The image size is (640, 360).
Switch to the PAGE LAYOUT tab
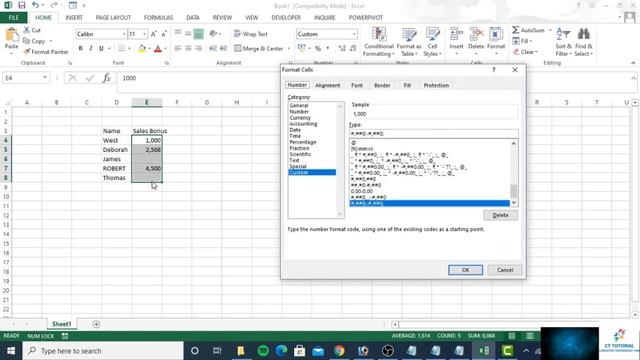(x=113, y=18)
